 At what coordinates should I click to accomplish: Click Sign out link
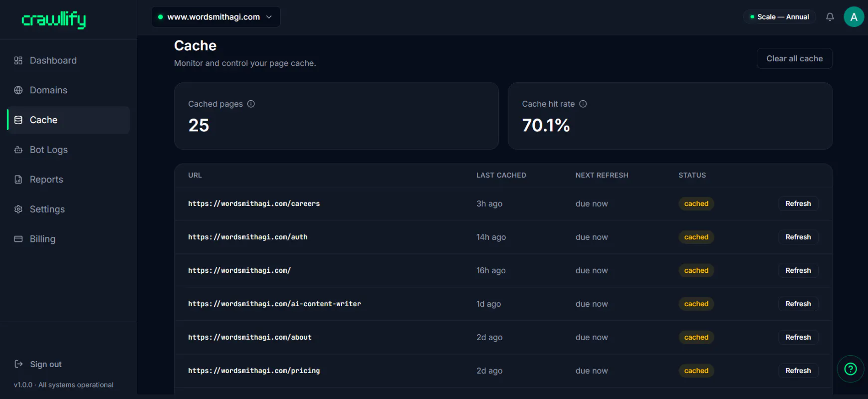(x=46, y=364)
